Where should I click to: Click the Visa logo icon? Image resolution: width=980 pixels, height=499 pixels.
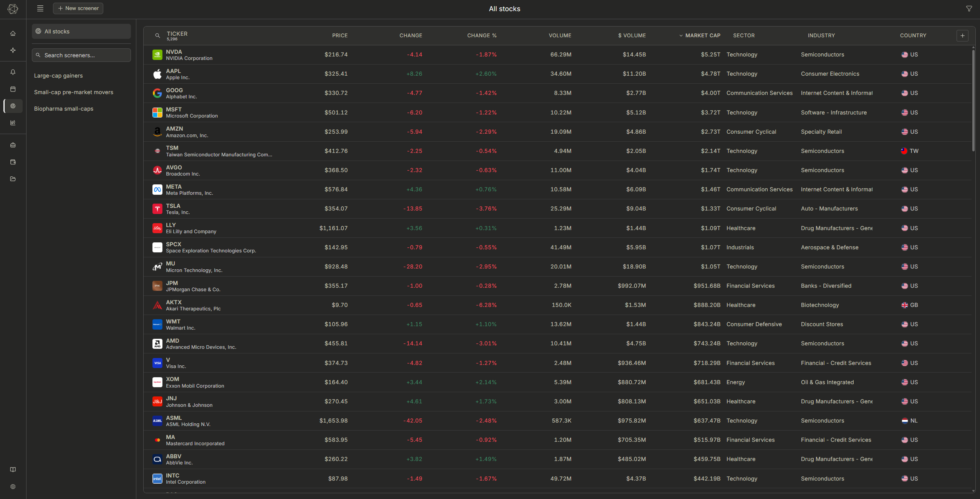pyautogui.click(x=157, y=363)
